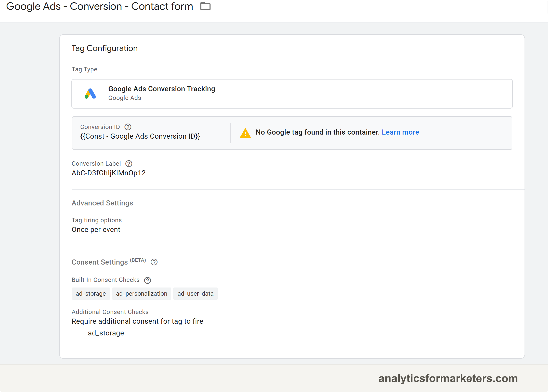The width and height of the screenshot is (548, 392).
Task: Click the No Google tag found warning text
Action: [318, 132]
